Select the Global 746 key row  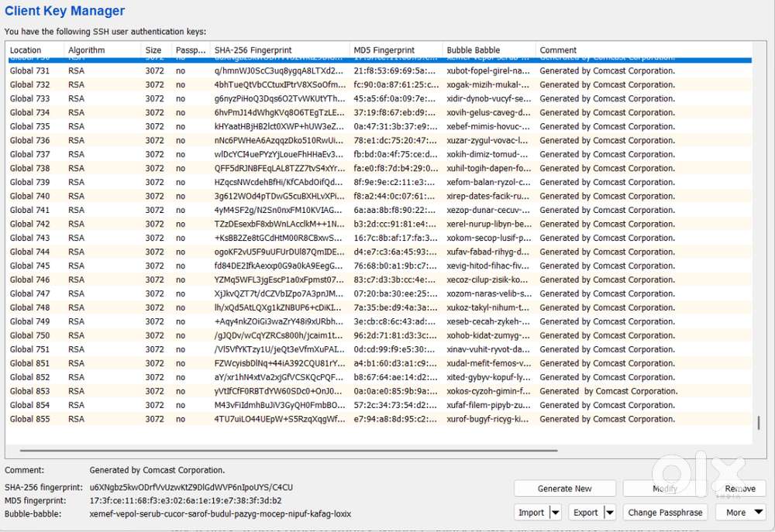tap(379, 280)
